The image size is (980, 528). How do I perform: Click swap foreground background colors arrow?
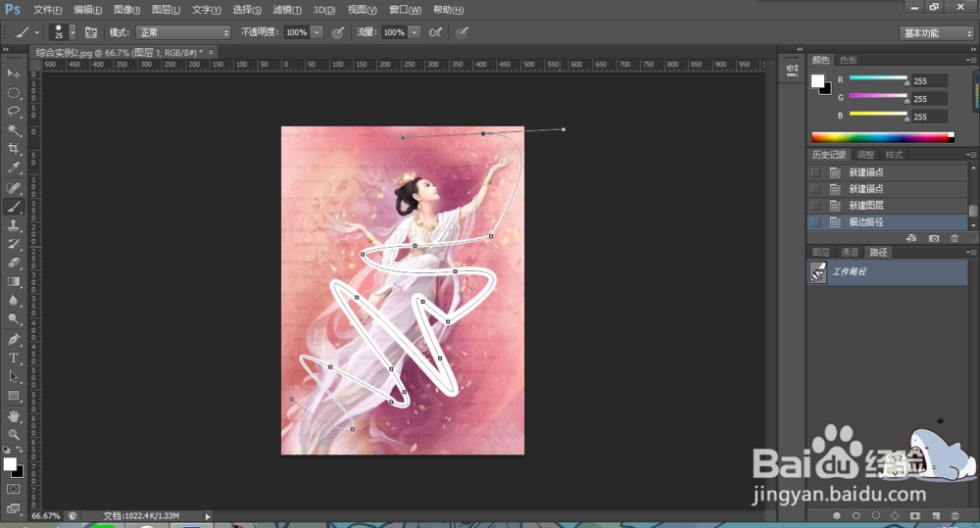pos(20,450)
